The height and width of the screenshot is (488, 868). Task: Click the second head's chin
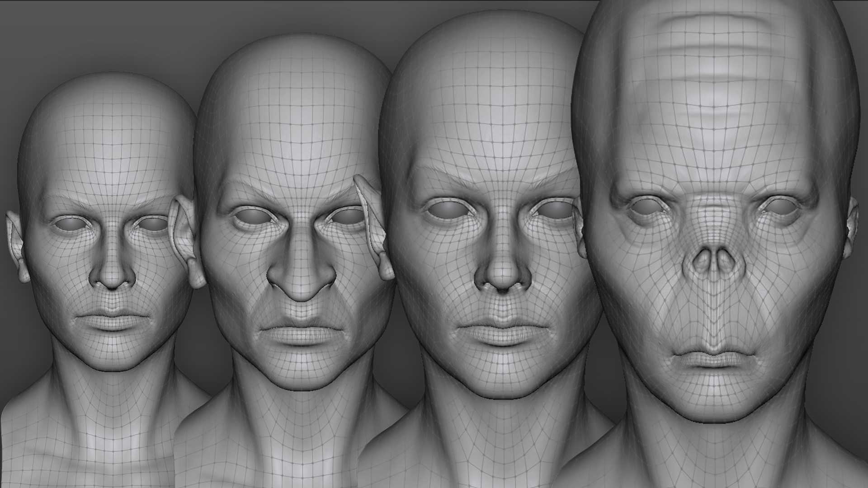[x=301, y=373]
